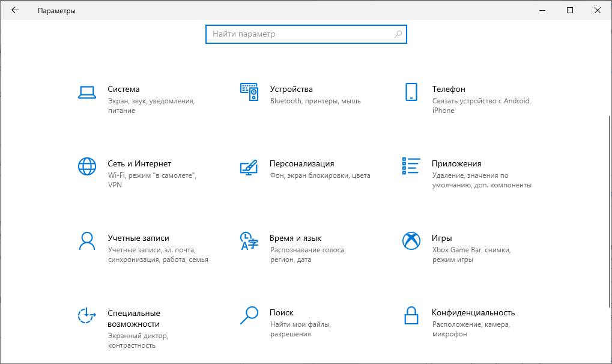Click text 'Экранный диктор, контрастность'
The height and width of the screenshot is (364, 612).
click(x=138, y=341)
